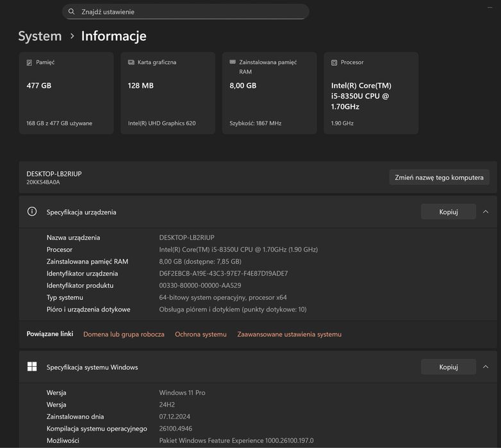Click 1.90 GHz in processor card
The width and height of the screenshot is (501, 448).
[x=342, y=123]
